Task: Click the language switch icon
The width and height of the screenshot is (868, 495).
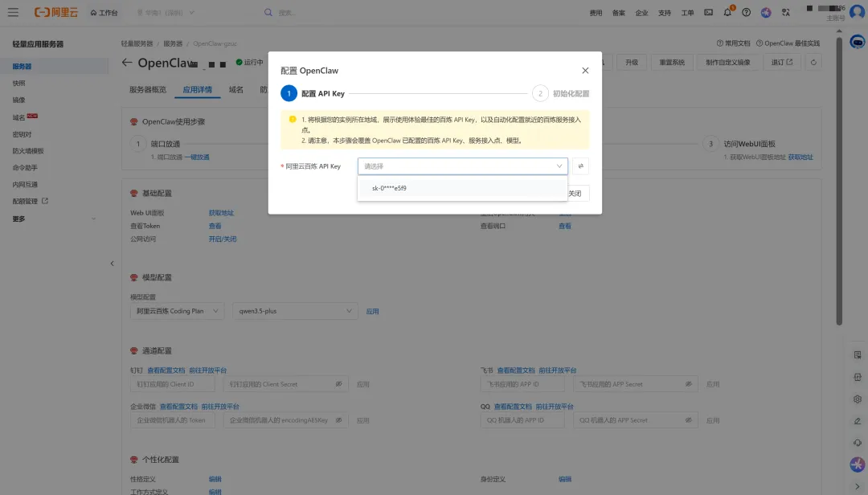Action: (x=785, y=12)
